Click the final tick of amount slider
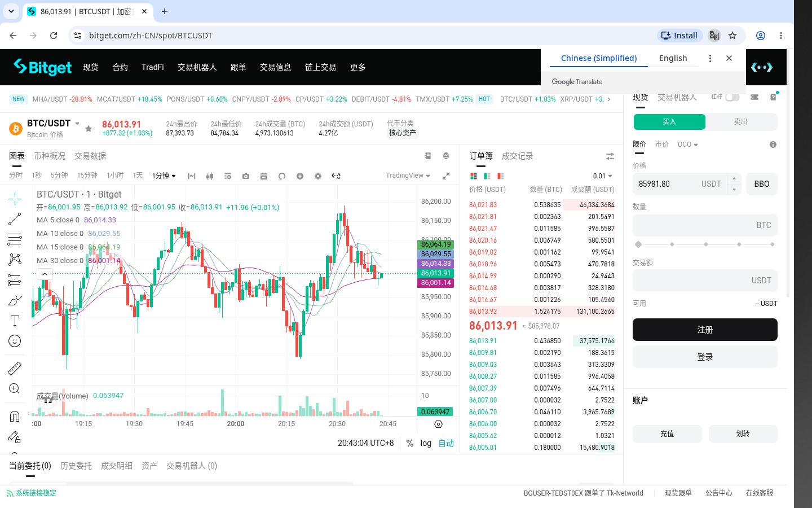This screenshot has width=812, height=508. click(x=772, y=244)
